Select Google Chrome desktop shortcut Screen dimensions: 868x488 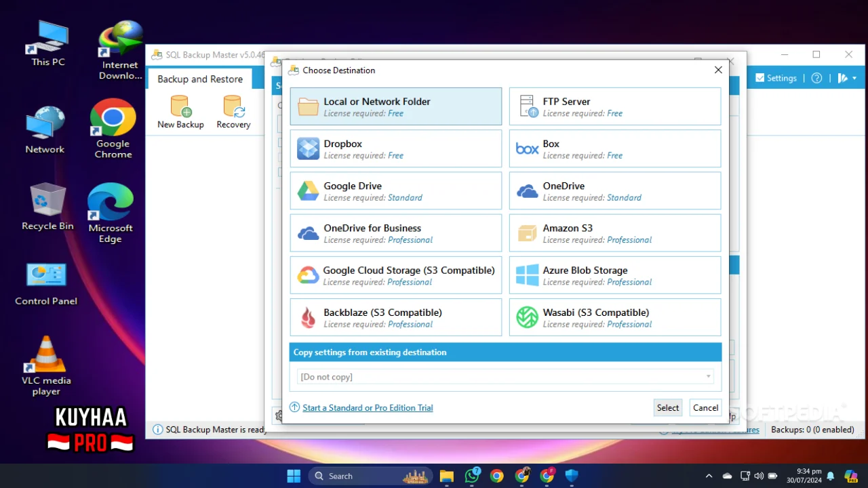[x=113, y=129]
